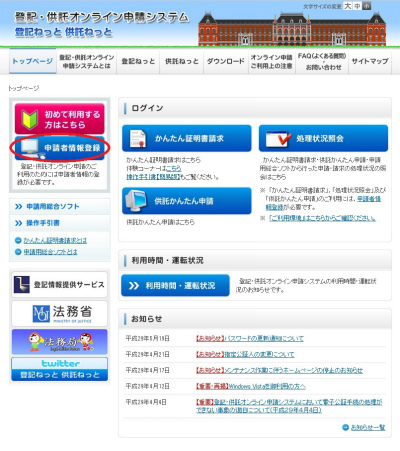The height and width of the screenshot is (451, 400).
Task: Click the 登記・供託オンライン申請システム site title
Action: 102,17
